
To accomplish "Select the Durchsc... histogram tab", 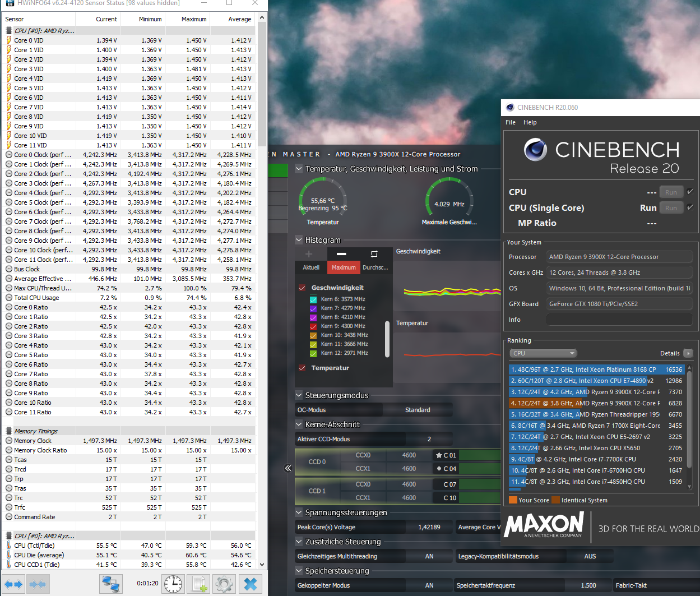I will [x=376, y=267].
